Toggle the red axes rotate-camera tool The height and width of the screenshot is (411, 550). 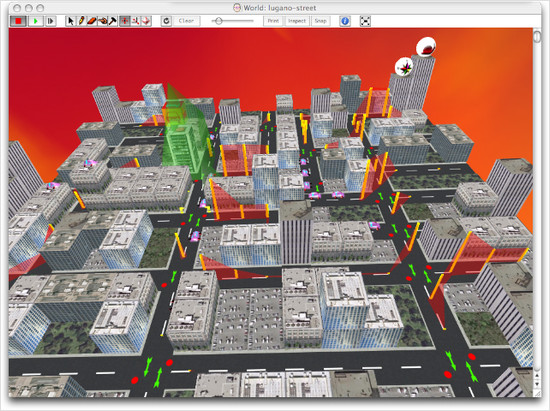(x=135, y=21)
